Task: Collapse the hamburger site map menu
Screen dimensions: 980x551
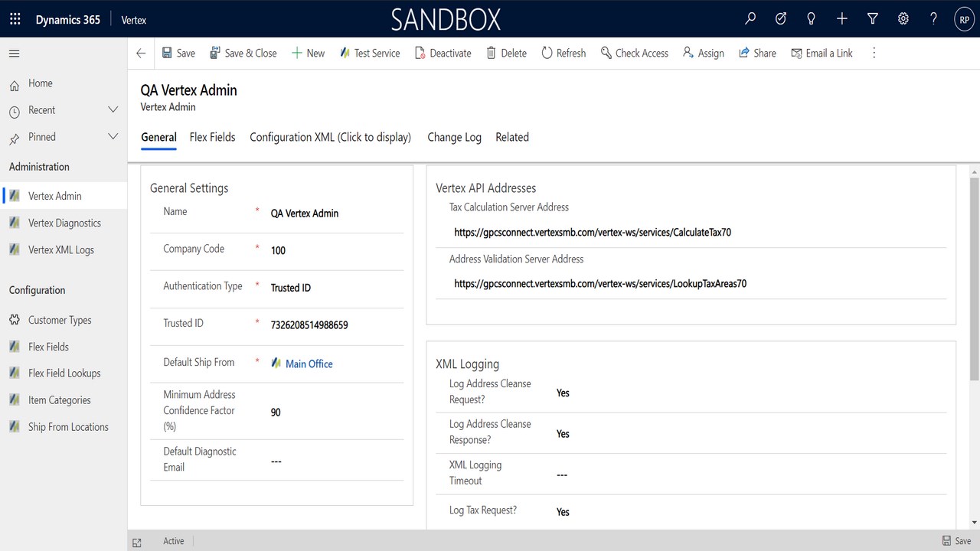Action: (15, 54)
